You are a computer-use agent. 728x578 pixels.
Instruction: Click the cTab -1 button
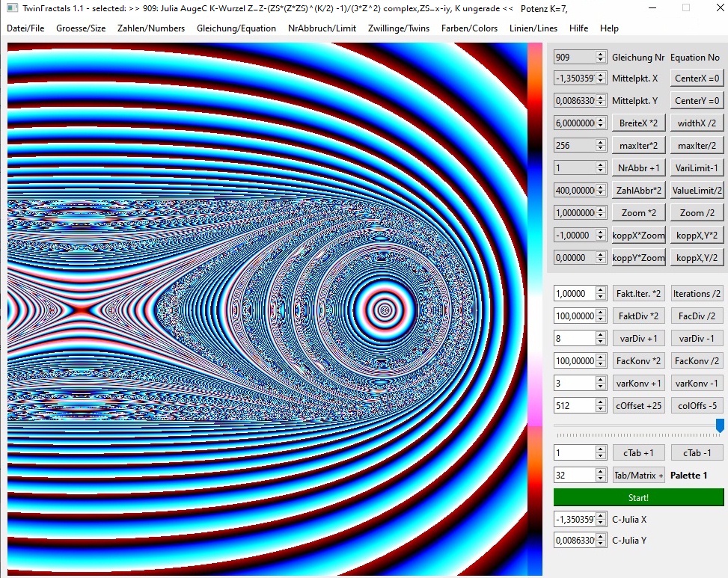click(697, 452)
